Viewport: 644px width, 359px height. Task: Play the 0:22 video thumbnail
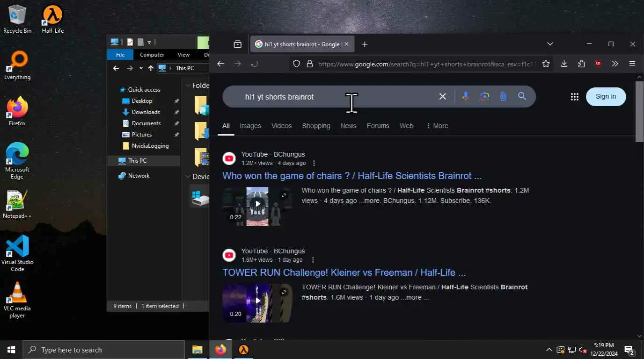click(x=257, y=207)
